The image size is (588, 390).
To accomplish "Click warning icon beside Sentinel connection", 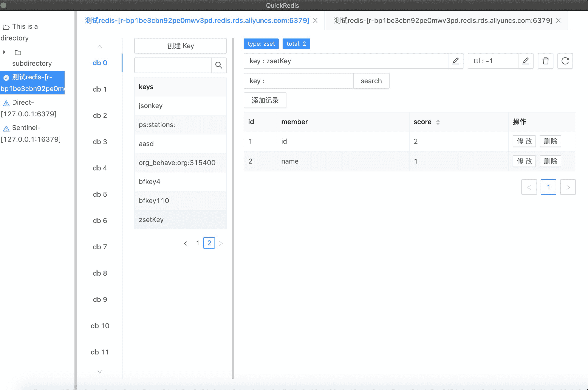I will point(6,128).
